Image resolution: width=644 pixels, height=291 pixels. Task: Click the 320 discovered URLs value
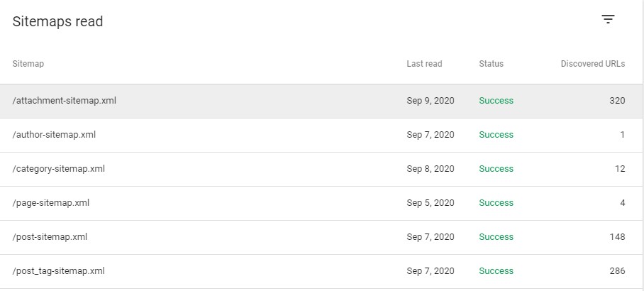616,101
